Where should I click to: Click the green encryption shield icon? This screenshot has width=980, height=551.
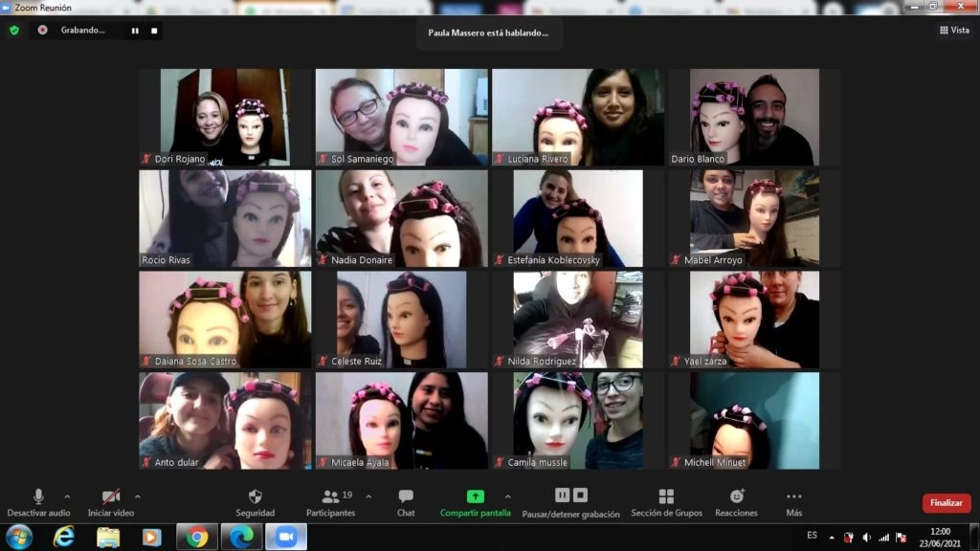point(14,30)
